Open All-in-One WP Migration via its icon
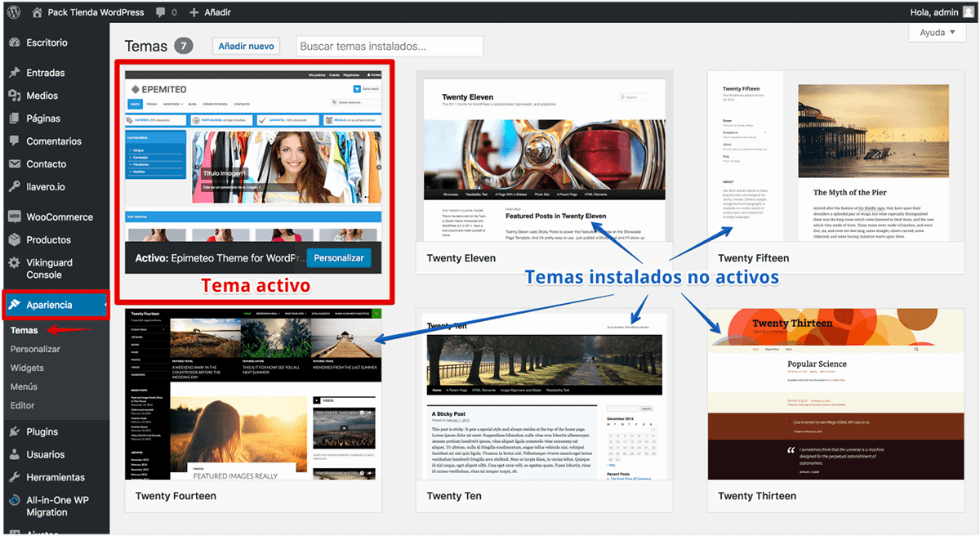 click(x=15, y=500)
